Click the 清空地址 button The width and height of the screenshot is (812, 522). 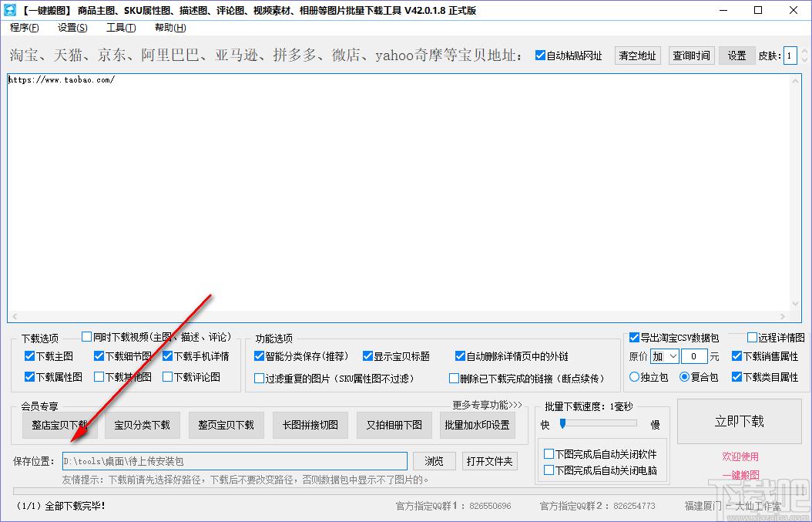click(x=638, y=56)
